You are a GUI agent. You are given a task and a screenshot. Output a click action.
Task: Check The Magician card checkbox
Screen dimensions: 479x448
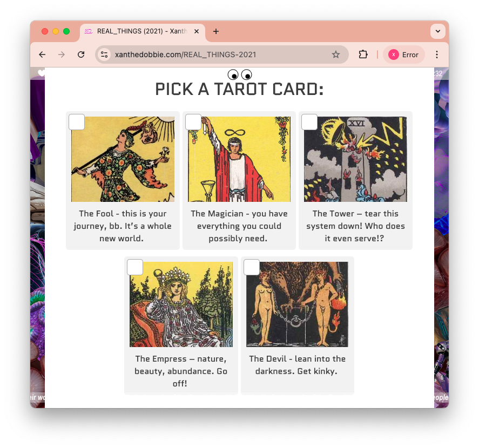(x=193, y=122)
